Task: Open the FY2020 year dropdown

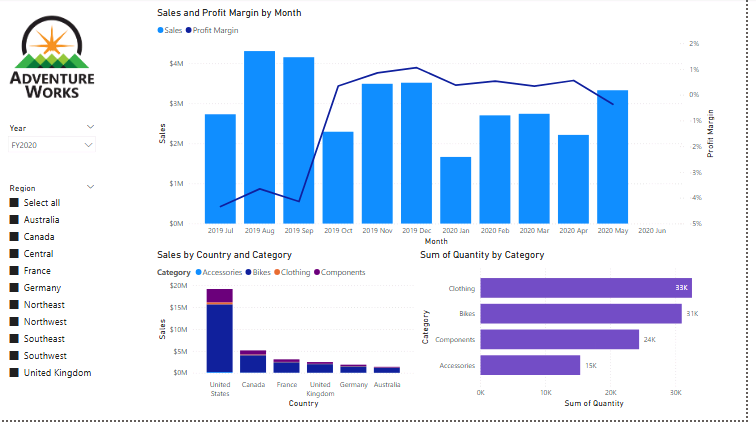Action: point(52,145)
